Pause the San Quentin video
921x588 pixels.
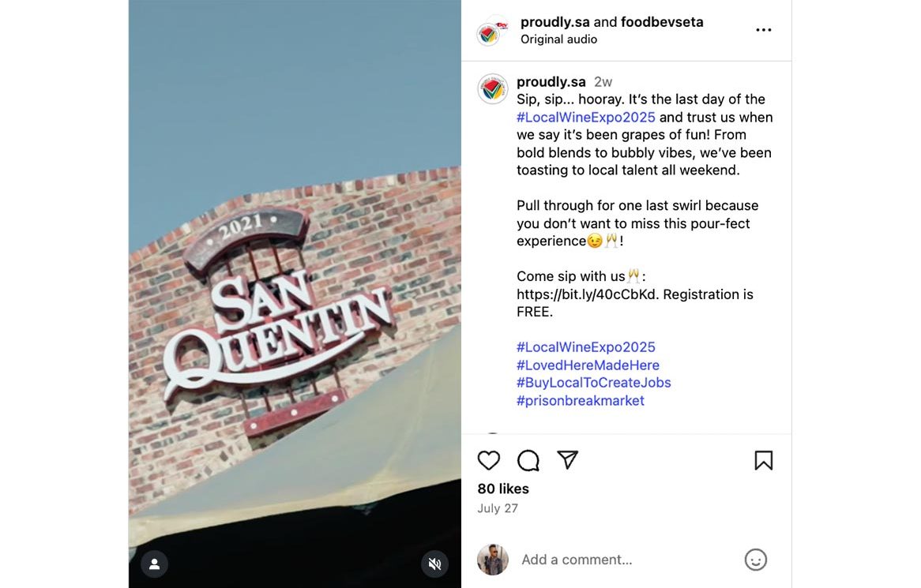(295, 294)
